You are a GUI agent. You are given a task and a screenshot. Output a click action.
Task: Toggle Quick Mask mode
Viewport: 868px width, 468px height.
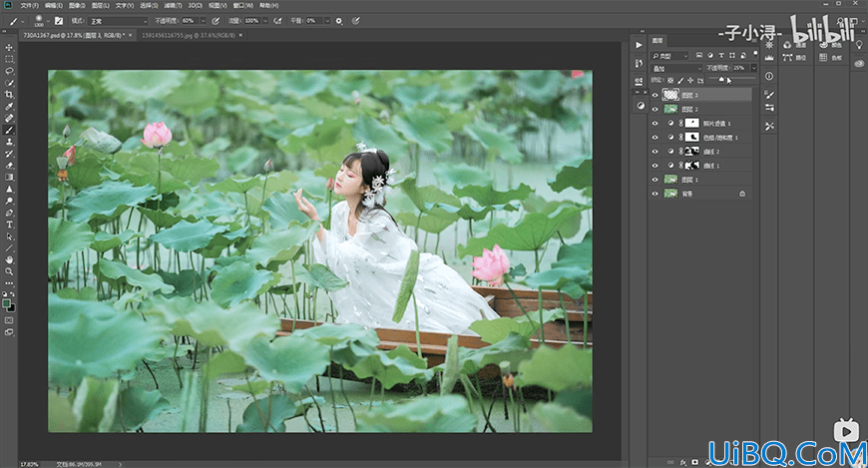(9, 320)
